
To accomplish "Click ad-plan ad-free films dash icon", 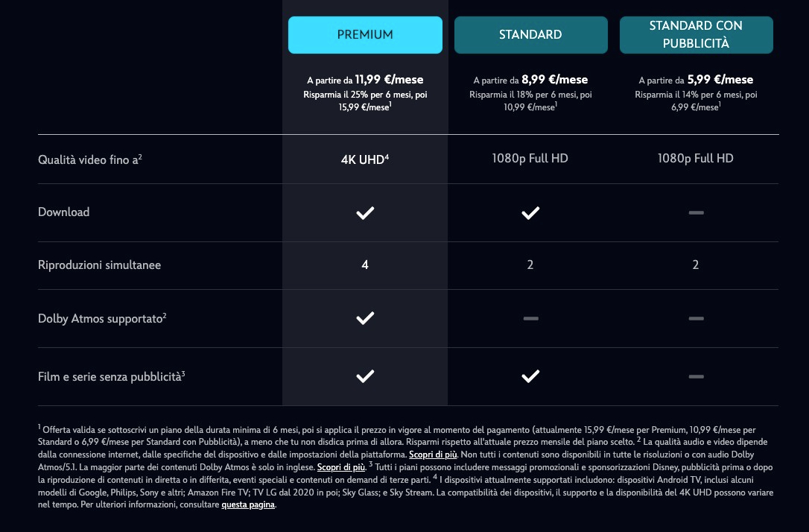I will 696,377.
